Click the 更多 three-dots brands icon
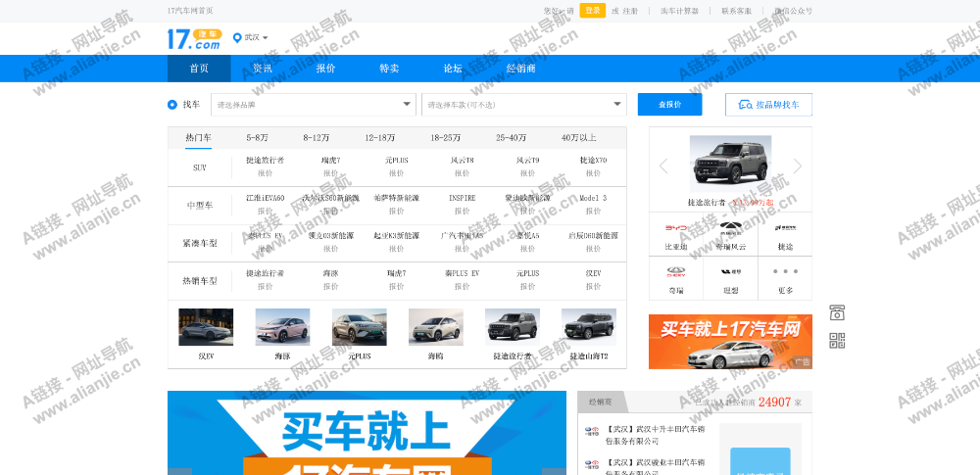The height and width of the screenshot is (475, 980). pyautogui.click(x=785, y=272)
